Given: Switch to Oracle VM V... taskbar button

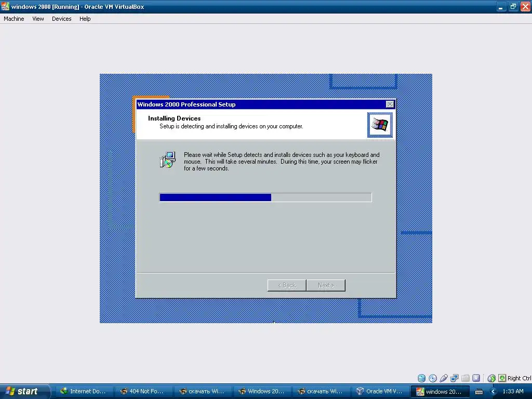Looking at the screenshot, I should [x=379, y=391].
